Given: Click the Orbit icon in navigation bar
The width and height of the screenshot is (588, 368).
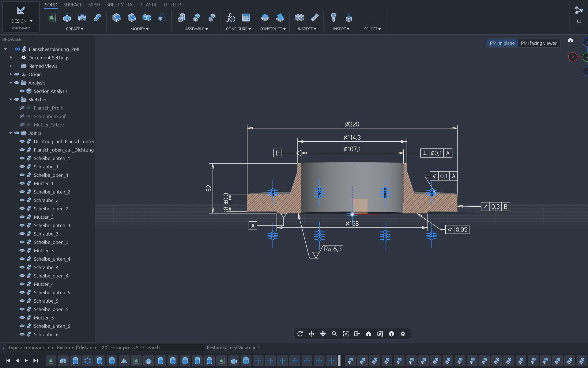Looking at the screenshot, I should [x=300, y=334].
